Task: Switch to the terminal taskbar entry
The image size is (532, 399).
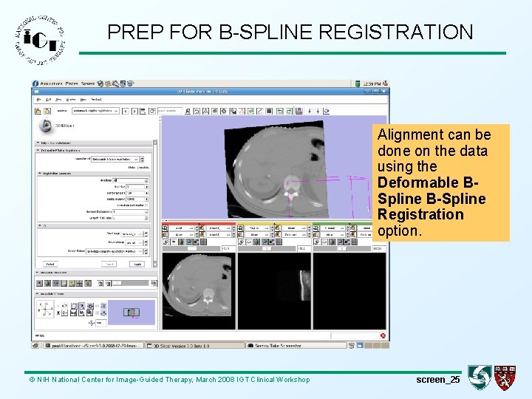Action: pos(94,346)
